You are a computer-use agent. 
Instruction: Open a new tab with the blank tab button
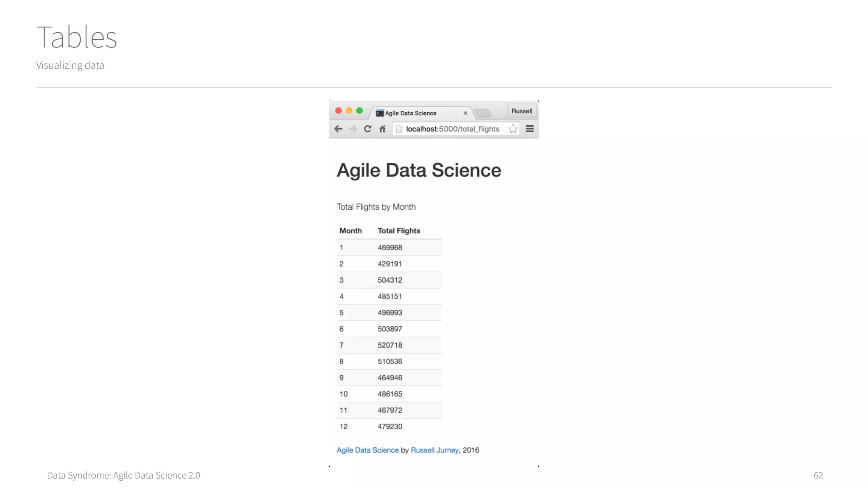pos(483,113)
